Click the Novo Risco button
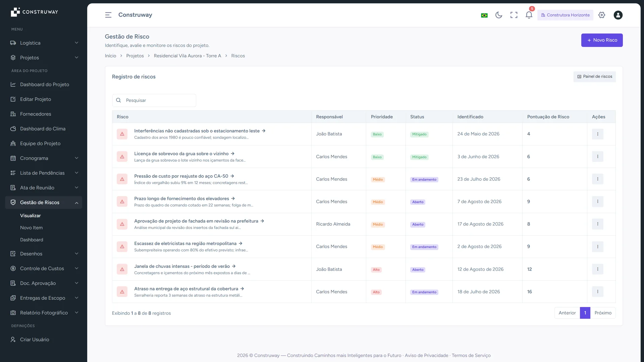 pos(602,40)
